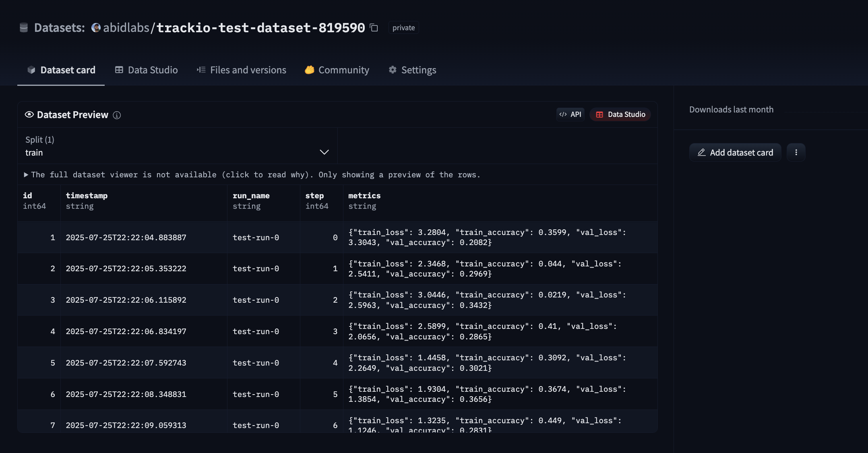Viewport: 868px width, 453px height.
Task: Click the split dropdown chevron arrow
Action: tap(324, 152)
